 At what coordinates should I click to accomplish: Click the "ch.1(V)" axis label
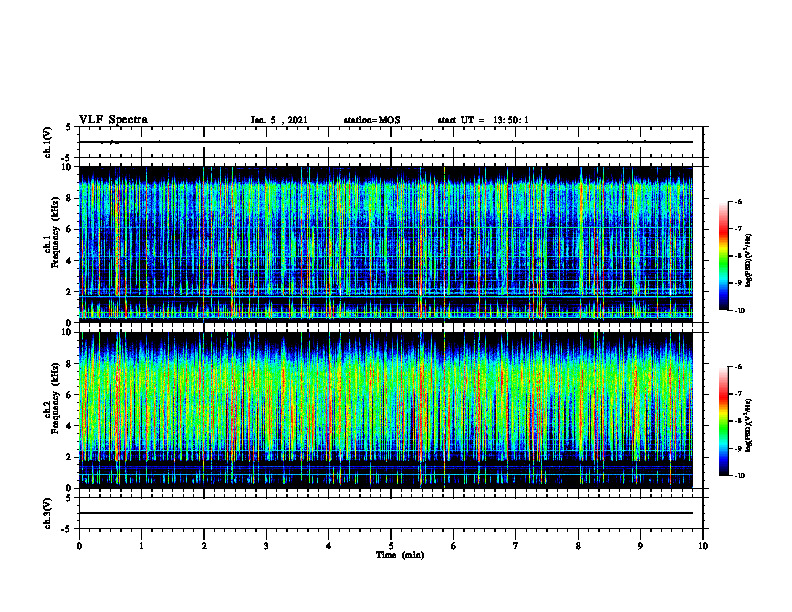pos(48,142)
